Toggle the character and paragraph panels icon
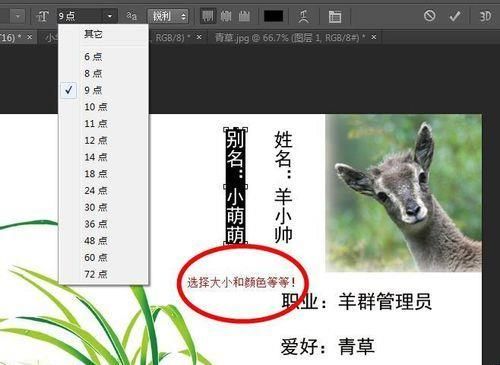 point(335,16)
